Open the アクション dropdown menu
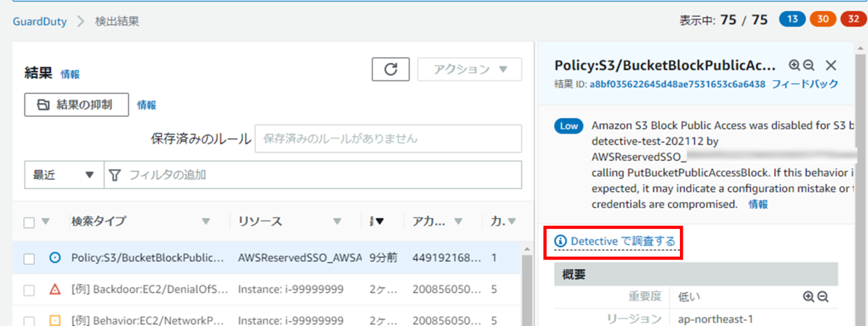The height and width of the screenshot is (326, 868). click(x=469, y=69)
